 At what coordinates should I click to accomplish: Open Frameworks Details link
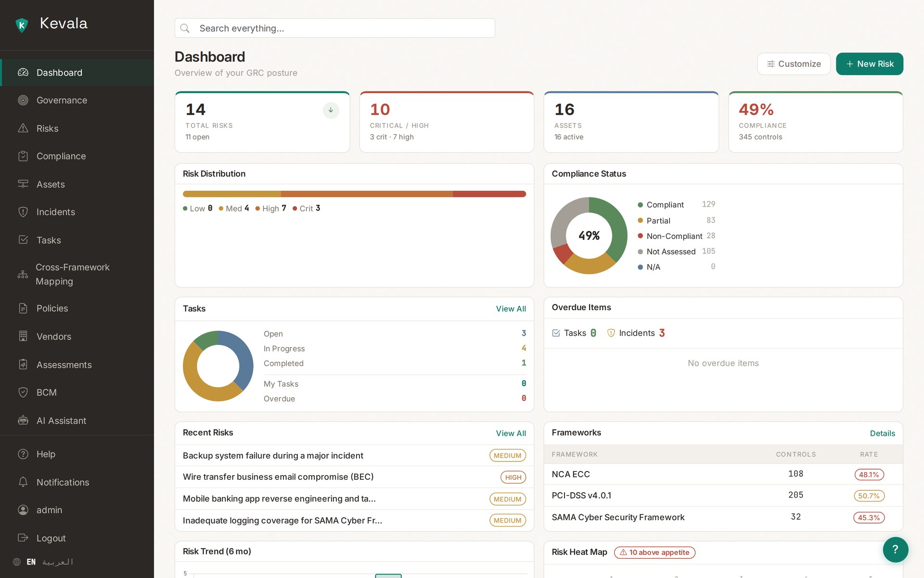883,433
